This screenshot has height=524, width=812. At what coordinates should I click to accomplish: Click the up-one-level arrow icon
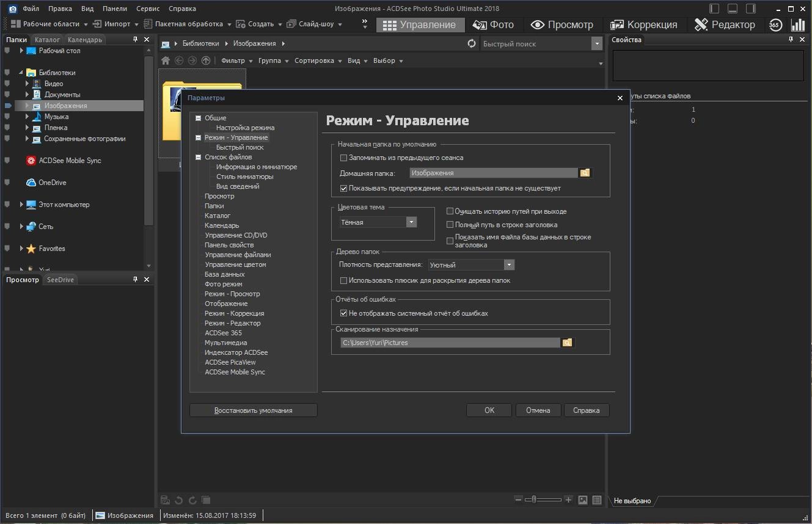(206, 60)
